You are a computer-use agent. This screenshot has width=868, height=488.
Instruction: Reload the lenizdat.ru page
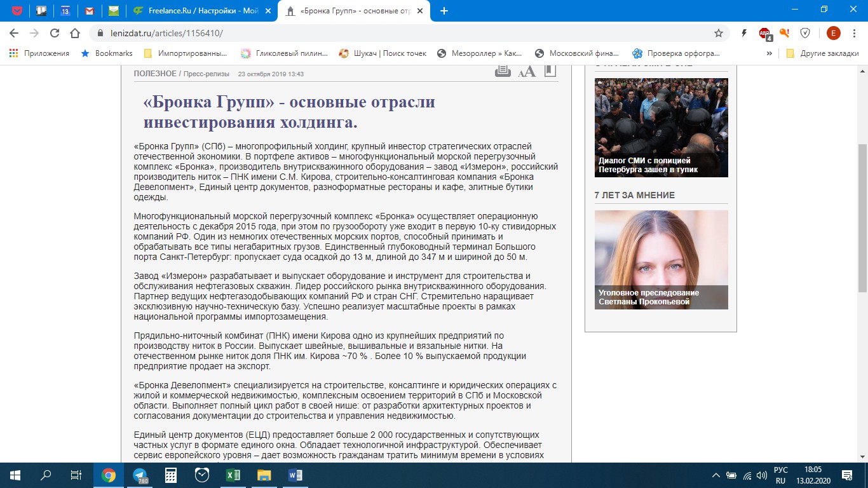55,33
